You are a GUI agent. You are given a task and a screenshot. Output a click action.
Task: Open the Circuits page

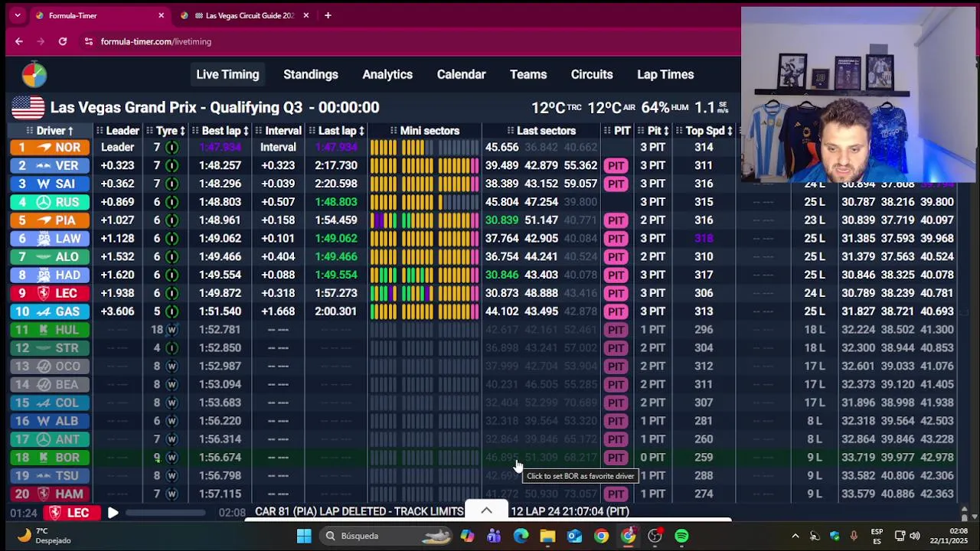pos(592,74)
